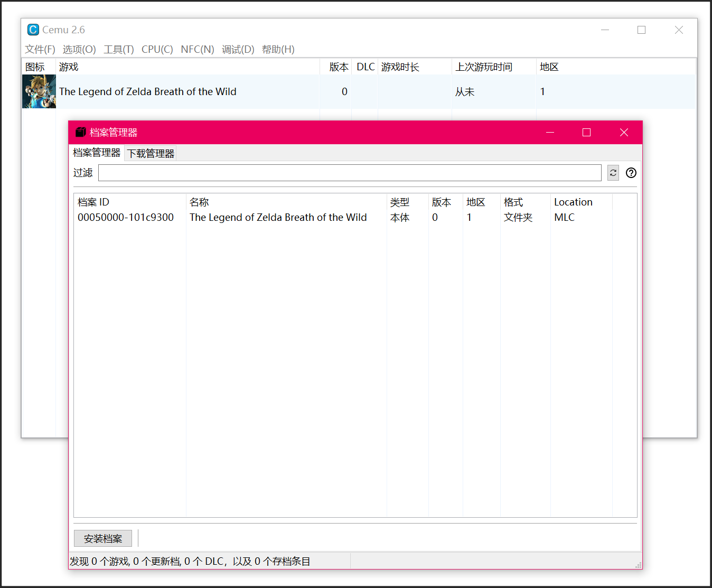Select the 00050000-101c9300 title row

pyautogui.click(x=126, y=217)
